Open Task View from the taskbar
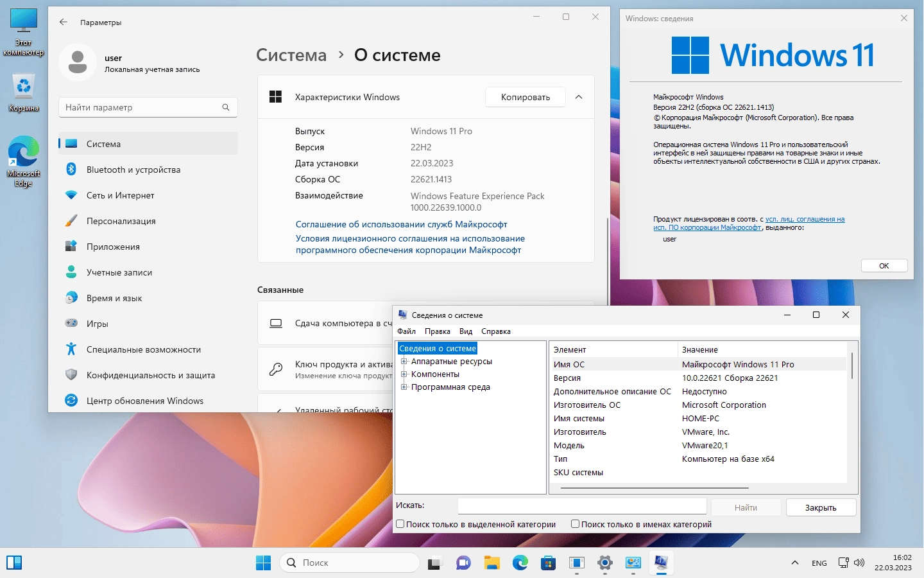Image resolution: width=924 pixels, height=578 pixels. (x=434, y=563)
